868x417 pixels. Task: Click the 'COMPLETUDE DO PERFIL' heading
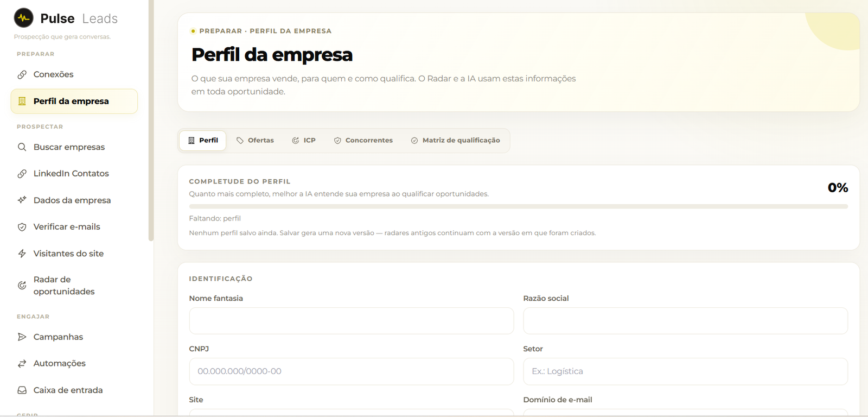(x=240, y=181)
